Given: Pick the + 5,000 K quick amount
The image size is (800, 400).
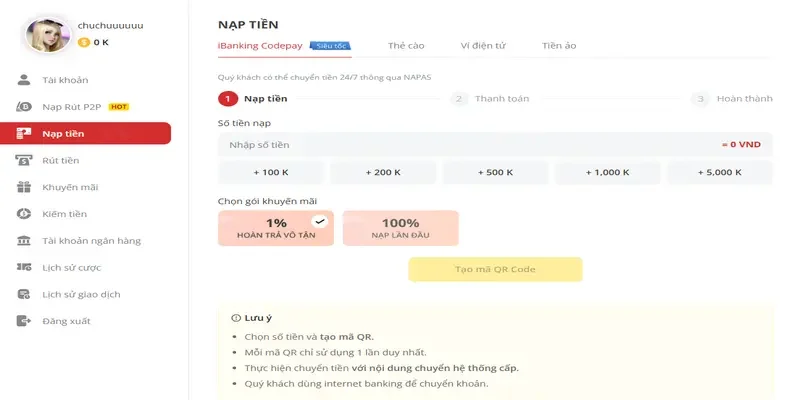Looking at the screenshot, I should [x=720, y=172].
